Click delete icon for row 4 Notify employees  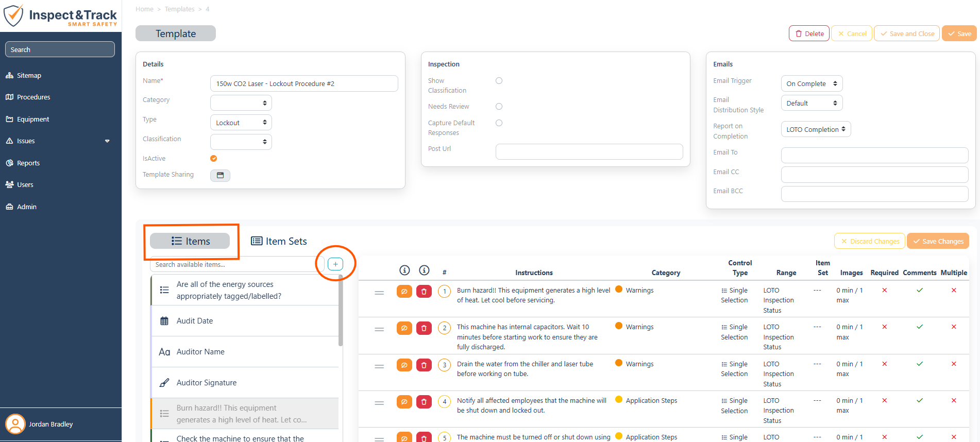pos(424,402)
